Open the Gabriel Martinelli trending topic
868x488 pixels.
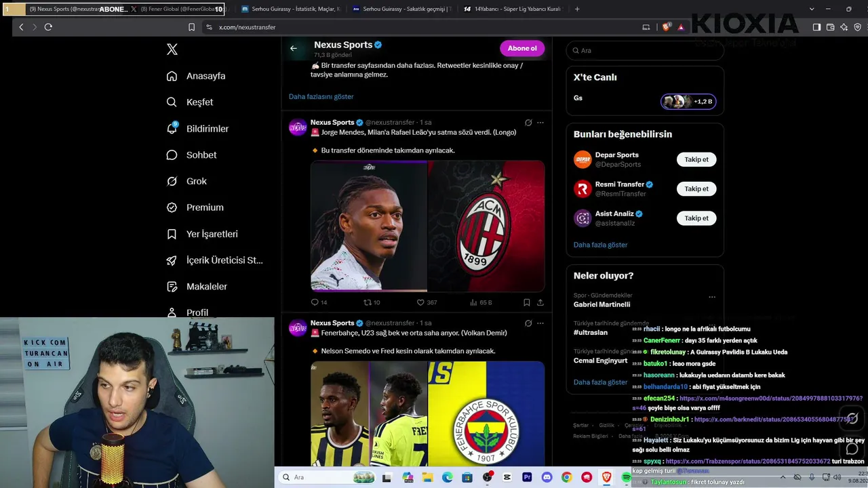point(602,305)
